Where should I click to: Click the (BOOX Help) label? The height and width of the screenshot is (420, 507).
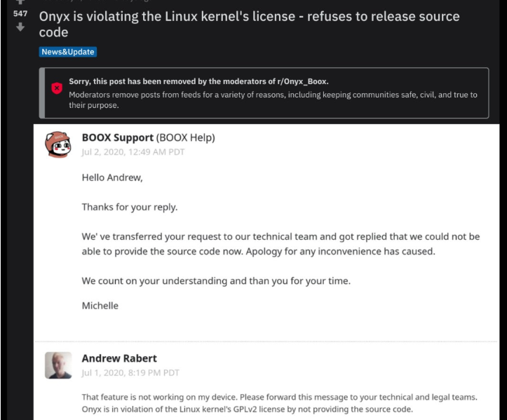186,137
